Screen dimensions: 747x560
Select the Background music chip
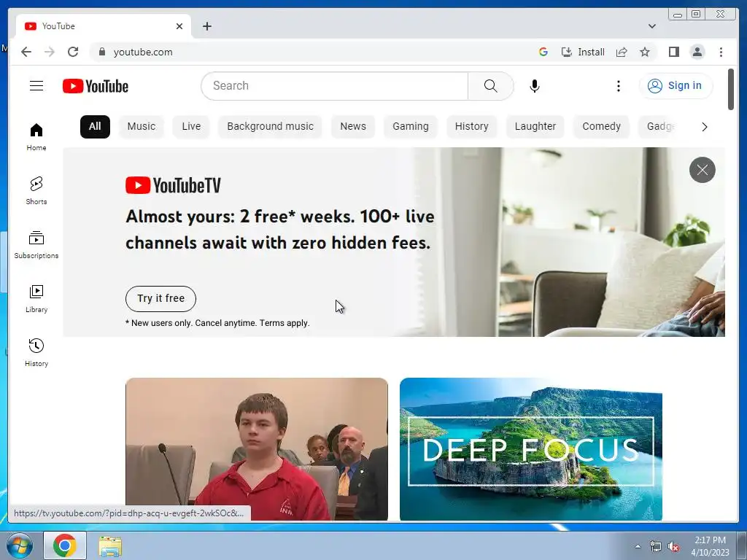[x=270, y=127]
